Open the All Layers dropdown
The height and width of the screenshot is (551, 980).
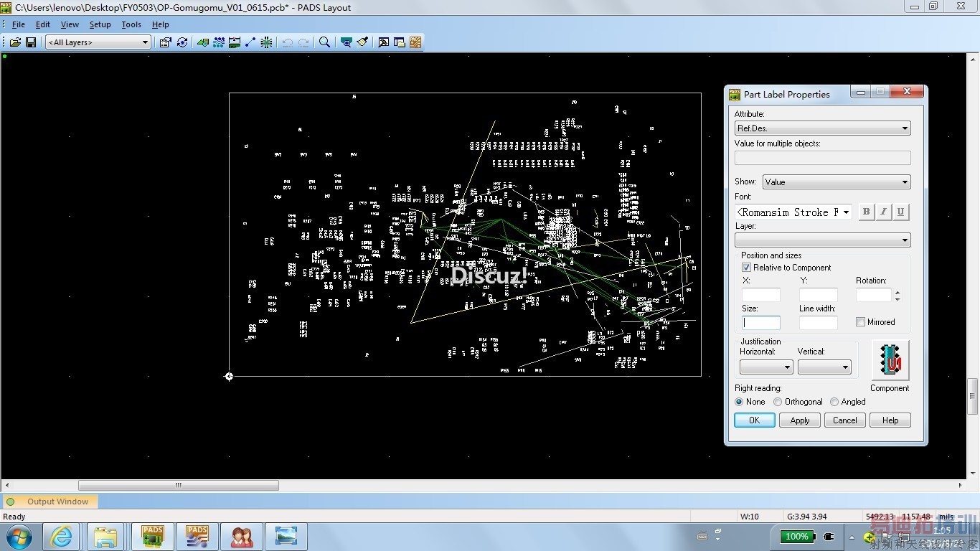tap(98, 42)
